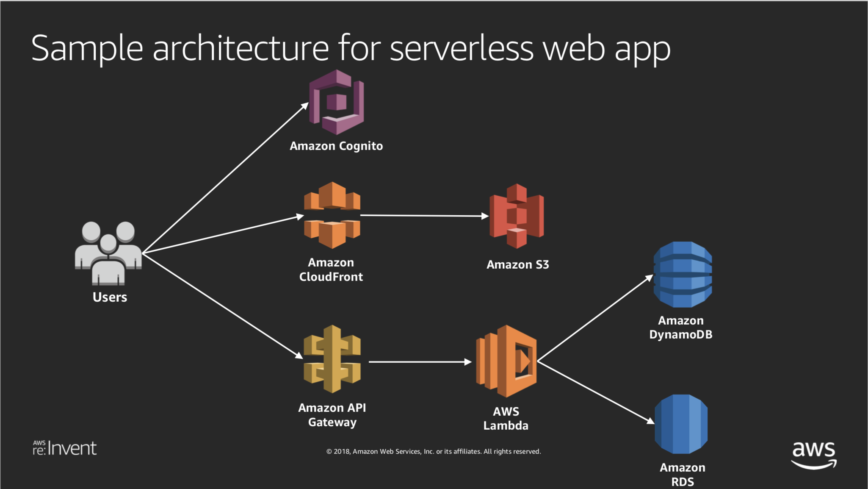
Task: Click the purple Amazon Cognito icon
Action: 337,102
